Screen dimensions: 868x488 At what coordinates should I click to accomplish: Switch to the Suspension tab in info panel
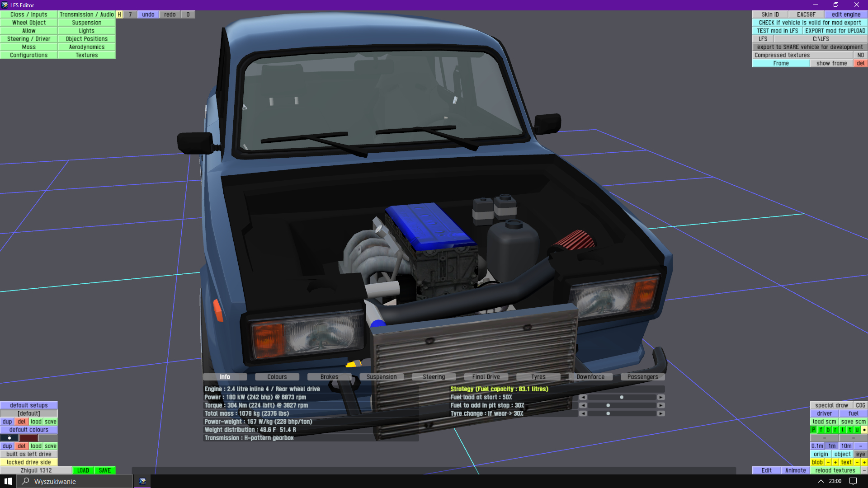(382, 377)
